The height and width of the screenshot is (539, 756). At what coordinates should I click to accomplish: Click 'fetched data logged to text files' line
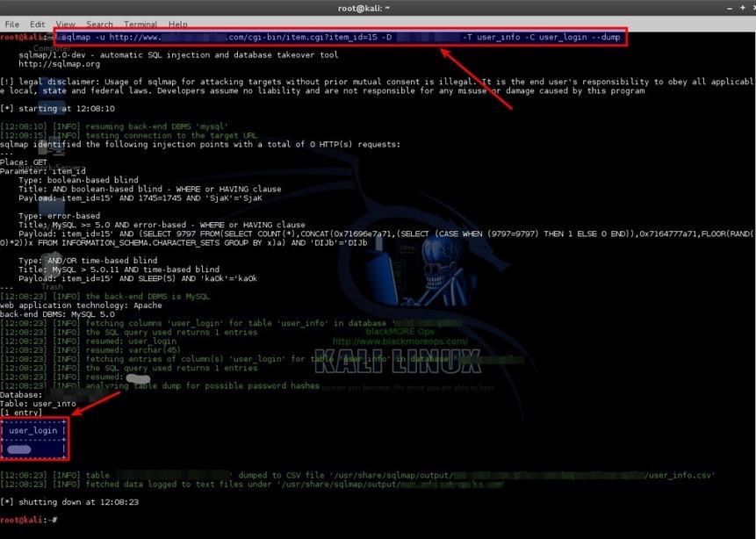[252, 484]
